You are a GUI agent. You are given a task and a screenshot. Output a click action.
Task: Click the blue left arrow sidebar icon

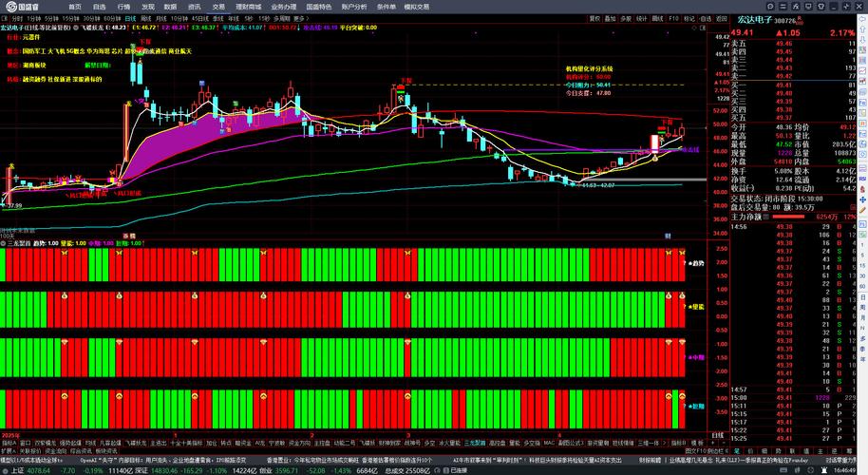click(x=862, y=18)
